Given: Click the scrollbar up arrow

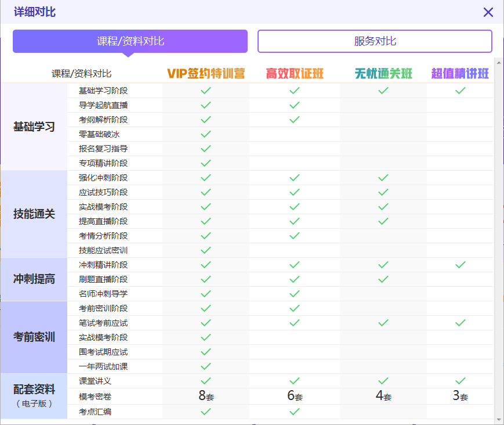Looking at the screenshot, I should coord(498,62).
